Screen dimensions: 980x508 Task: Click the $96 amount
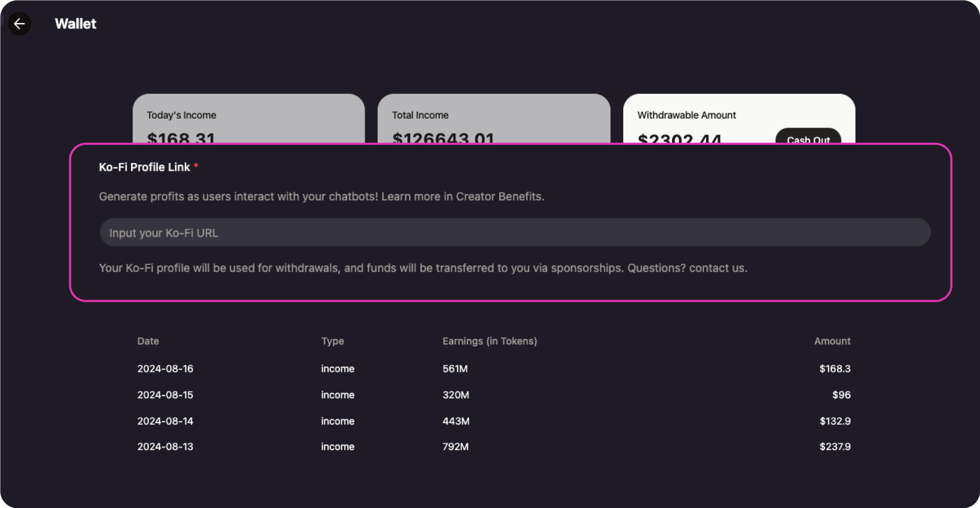[841, 395]
